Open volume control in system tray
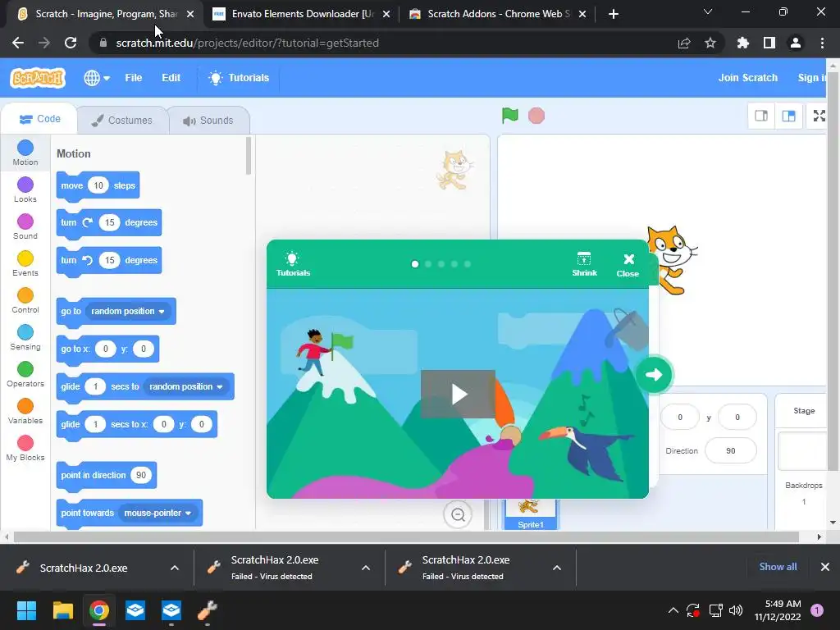 [x=736, y=610]
